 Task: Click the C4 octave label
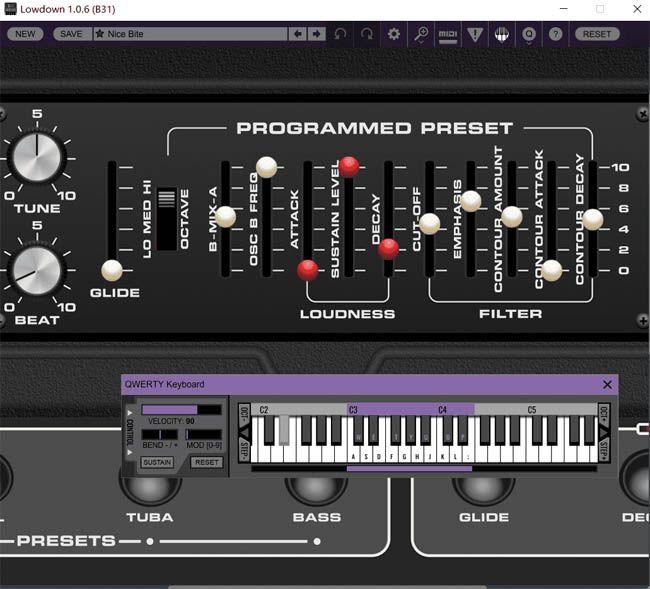(443, 410)
